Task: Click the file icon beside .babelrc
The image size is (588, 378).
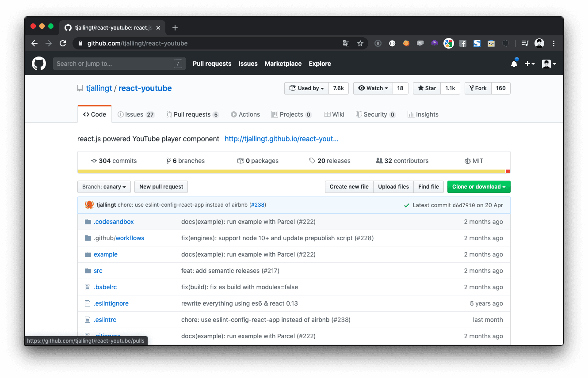Action: [x=88, y=287]
